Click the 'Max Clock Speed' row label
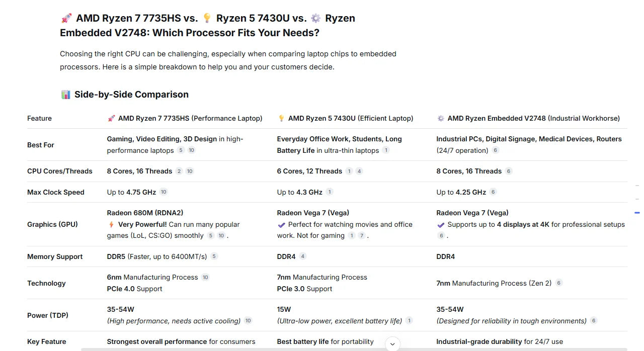This screenshot has width=644, height=351. [56, 192]
